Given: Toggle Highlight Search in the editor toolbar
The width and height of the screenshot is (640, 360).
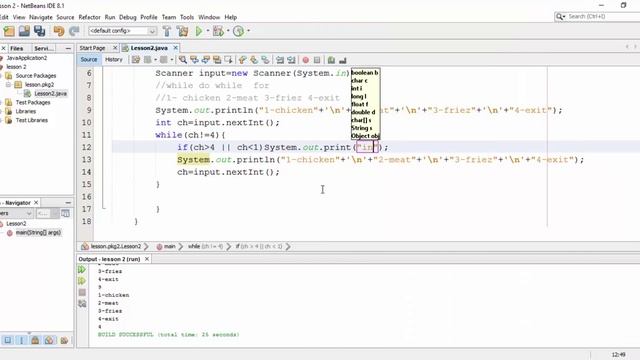Looking at the screenshot, I should coord(217,60).
